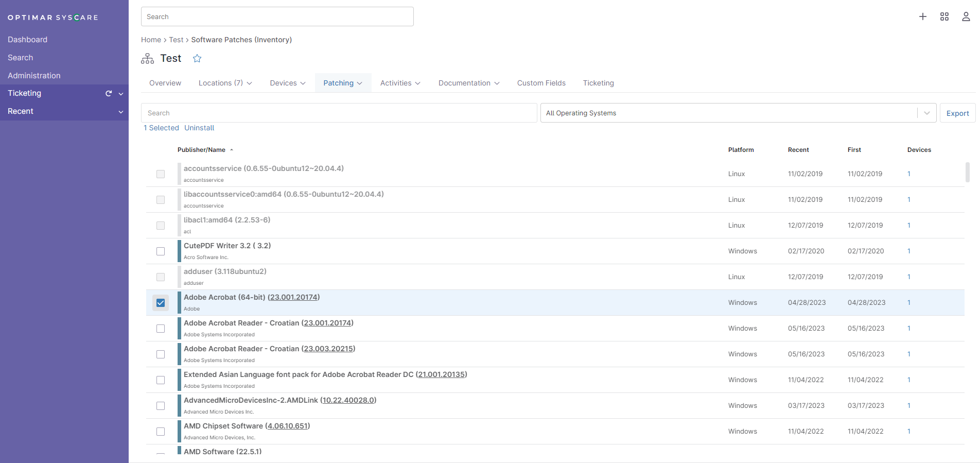Click the adduser row checkbox
Image resolution: width=980 pixels, height=463 pixels.
coord(161,277)
